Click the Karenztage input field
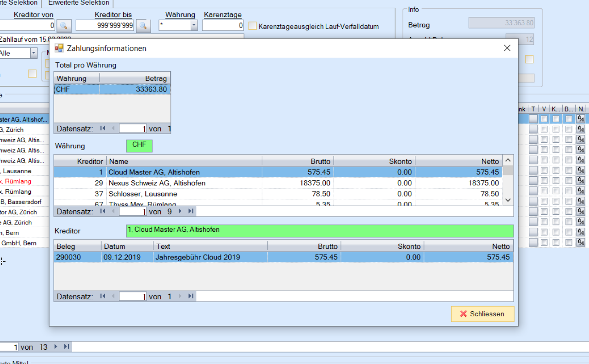Screen dimensions: 589x364 [x=223, y=26]
